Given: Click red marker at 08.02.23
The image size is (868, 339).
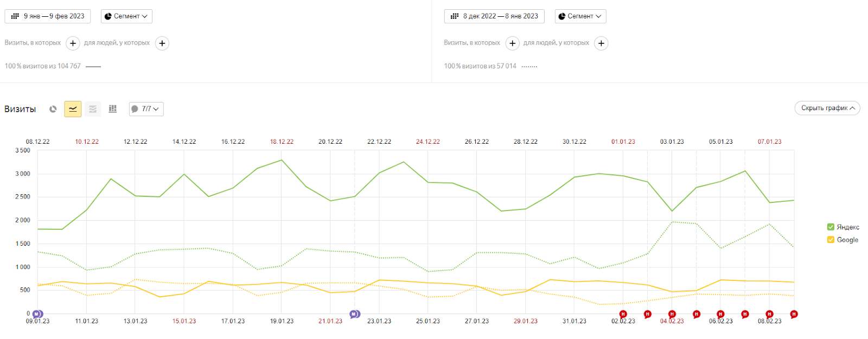Looking at the screenshot, I should (769, 314).
